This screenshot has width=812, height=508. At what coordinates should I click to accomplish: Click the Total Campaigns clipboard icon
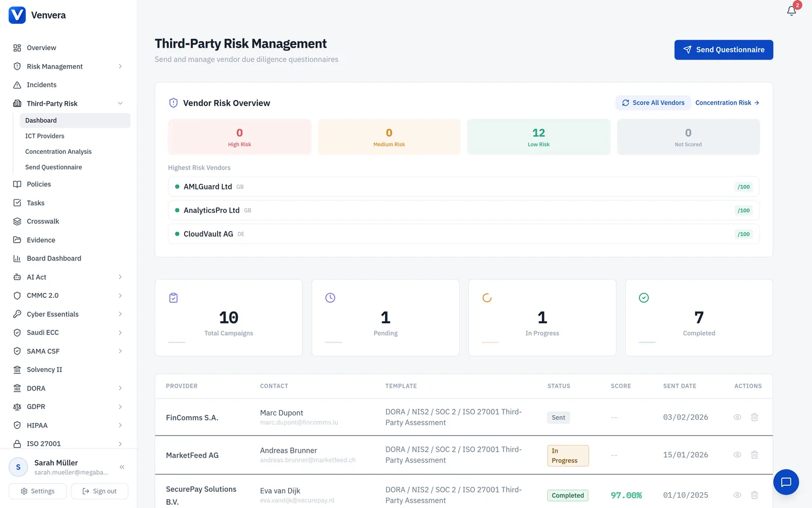tap(174, 298)
